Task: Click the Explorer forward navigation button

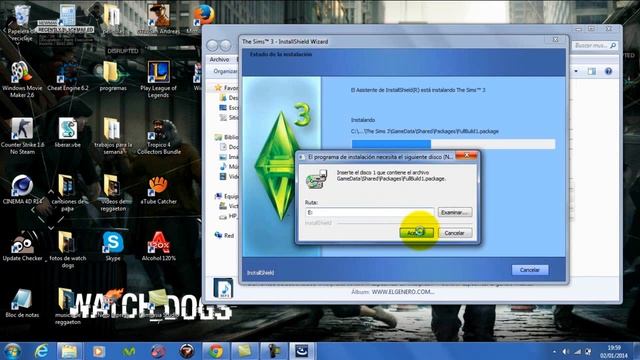Action: coord(226,45)
